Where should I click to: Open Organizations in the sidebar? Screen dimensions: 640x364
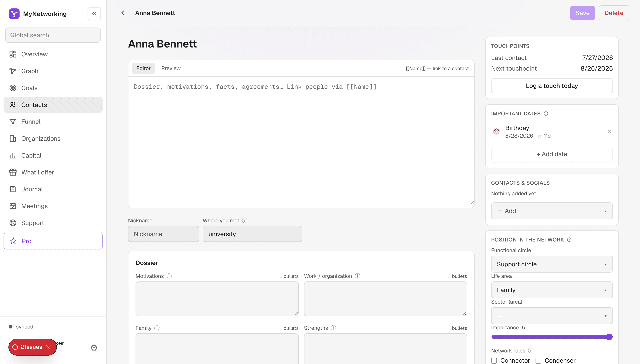(x=53, y=138)
